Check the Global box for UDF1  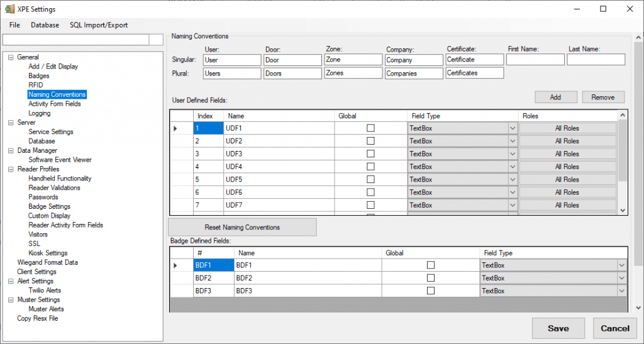(370, 128)
